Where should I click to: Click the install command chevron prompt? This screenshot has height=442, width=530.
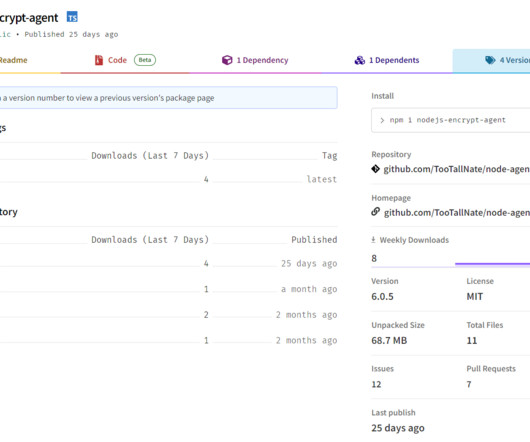click(382, 120)
